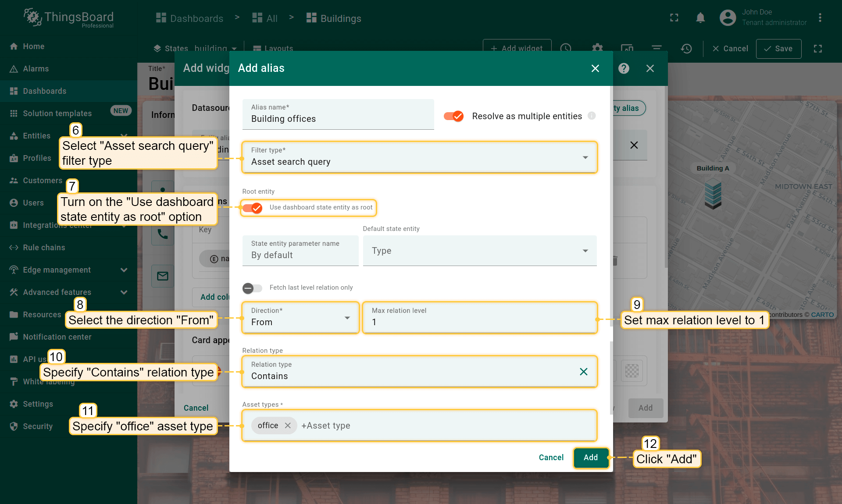
Task: Open Rule chains in the sidebar
Action: [44, 248]
